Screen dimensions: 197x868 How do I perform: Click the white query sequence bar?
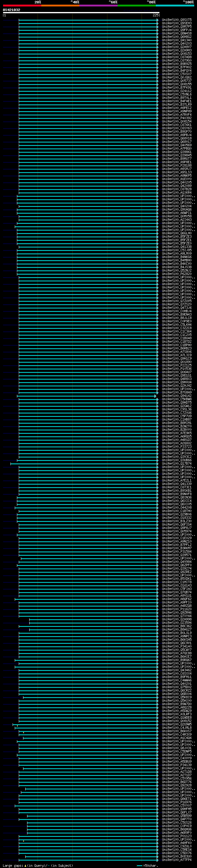(81, 12)
